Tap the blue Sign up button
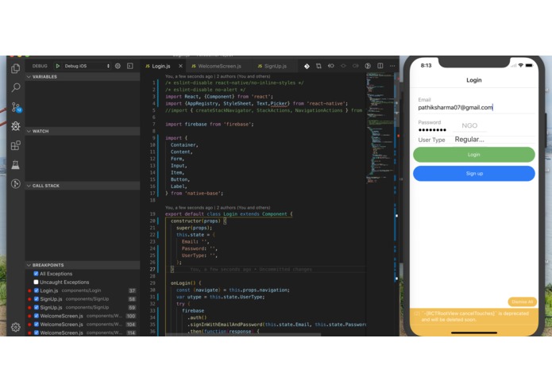 coord(474,174)
